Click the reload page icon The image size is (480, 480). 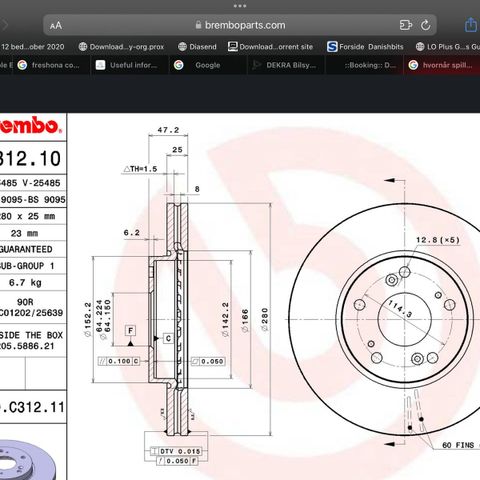coord(425,25)
